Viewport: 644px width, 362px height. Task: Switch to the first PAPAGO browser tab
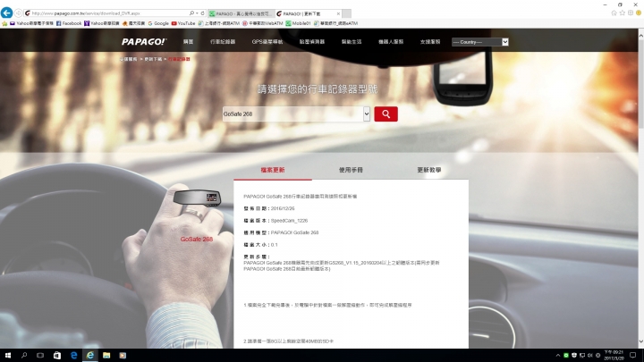click(x=241, y=13)
